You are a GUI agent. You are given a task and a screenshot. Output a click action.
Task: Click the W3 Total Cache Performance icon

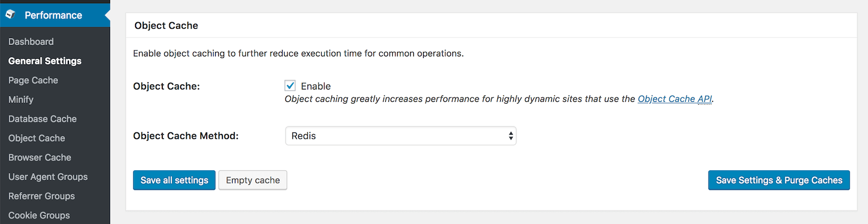pyautogui.click(x=10, y=15)
